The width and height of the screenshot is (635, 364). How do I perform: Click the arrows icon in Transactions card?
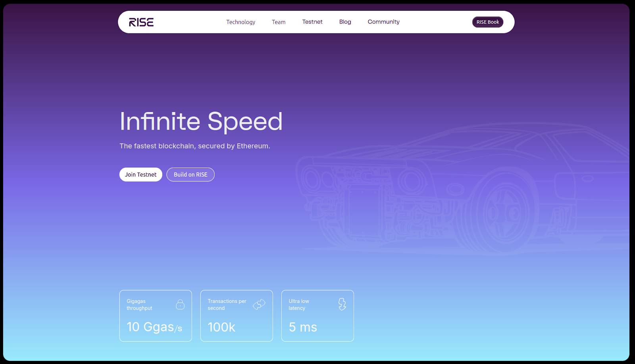click(x=259, y=304)
